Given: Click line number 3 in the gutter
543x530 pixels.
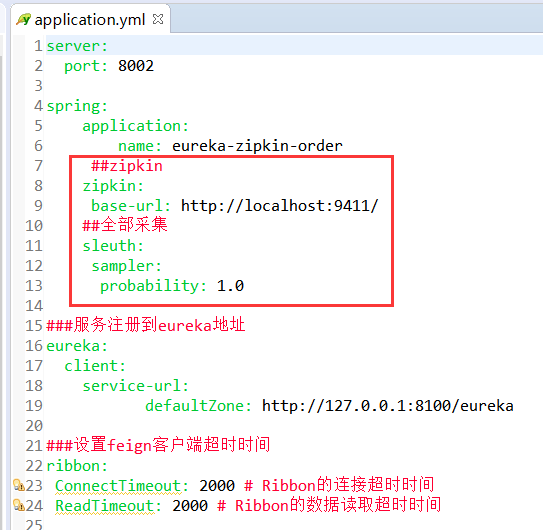Looking at the screenshot, I should point(38,86).
